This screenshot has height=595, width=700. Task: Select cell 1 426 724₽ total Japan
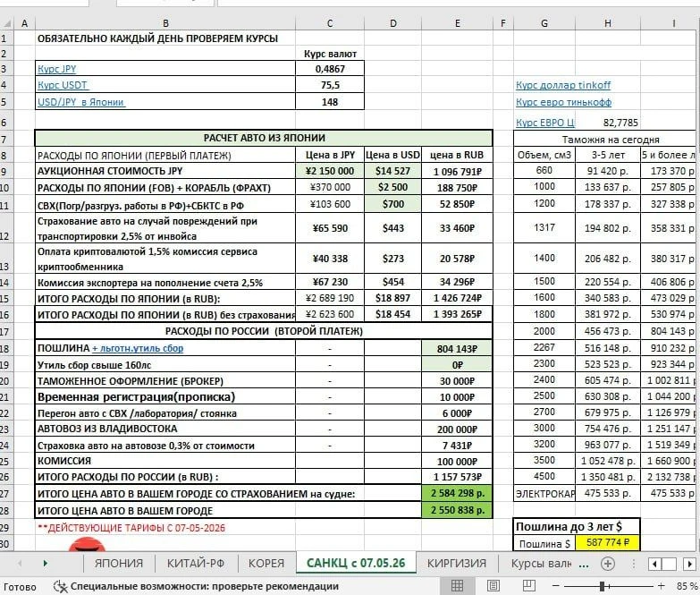click(457, 298)
